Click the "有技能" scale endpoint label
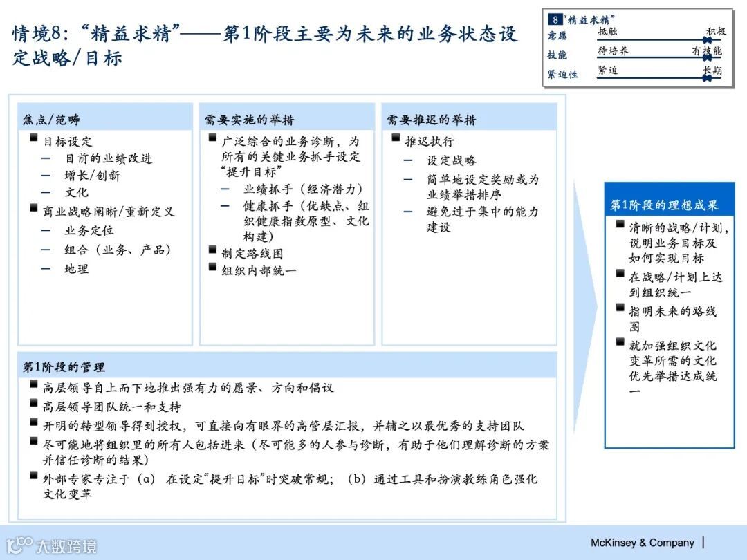 pyautogui.click(x=707, y=50)
